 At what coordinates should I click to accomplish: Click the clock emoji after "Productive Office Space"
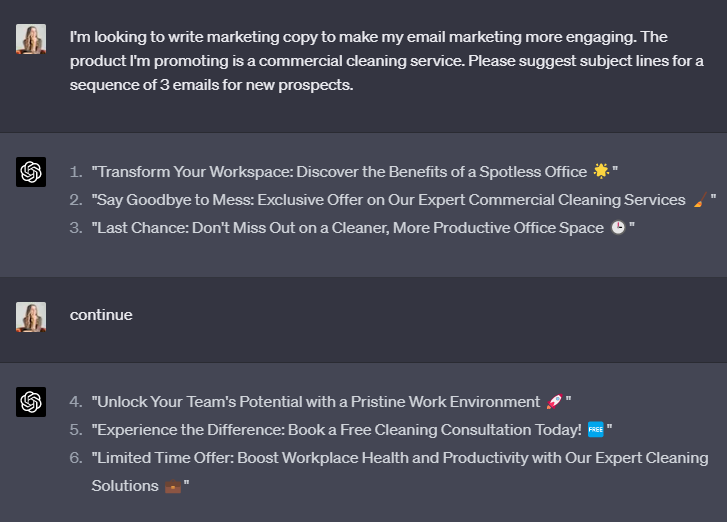coord(618,228)
